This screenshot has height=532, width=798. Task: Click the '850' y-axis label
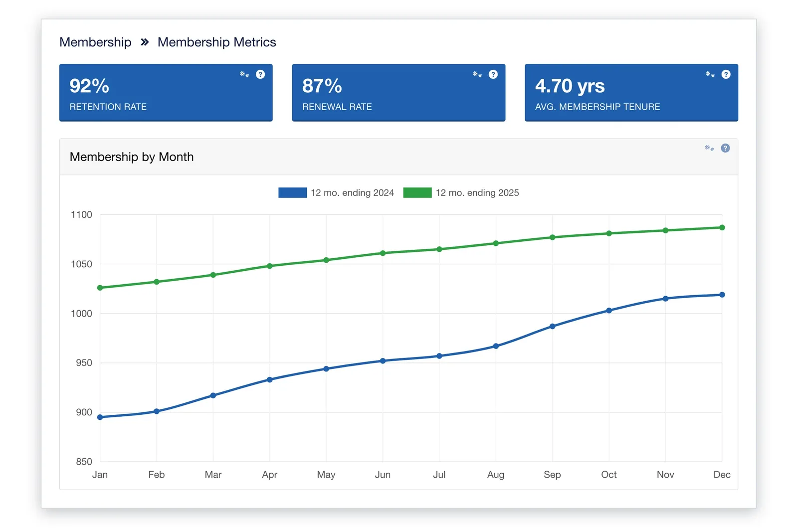point(84,462)
